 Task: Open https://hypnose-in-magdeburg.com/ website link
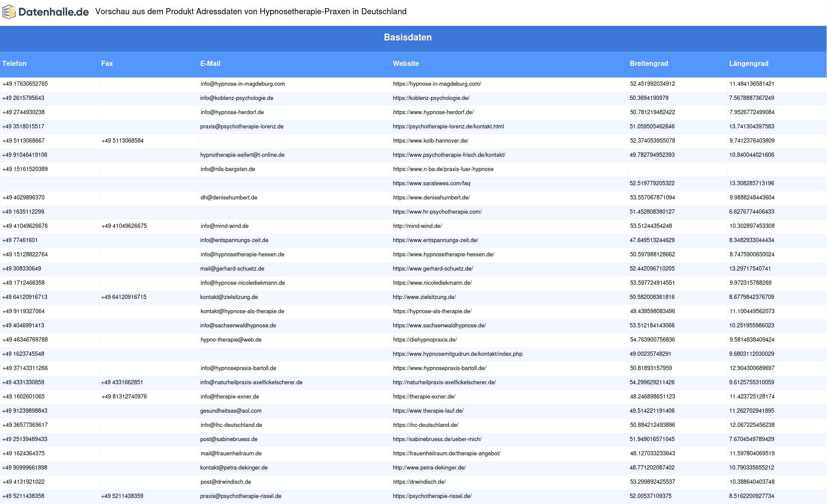point(437,84)
